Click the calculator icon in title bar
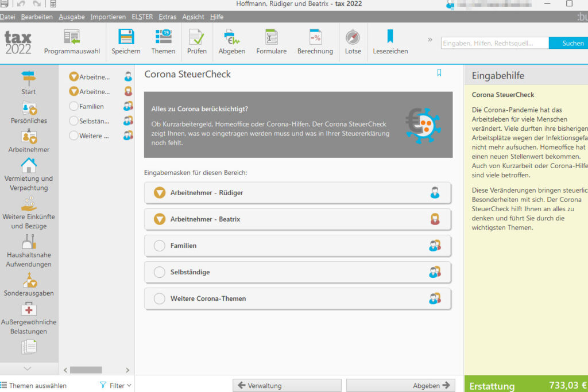This screenshot has width=588, height=392. [53, 4]
